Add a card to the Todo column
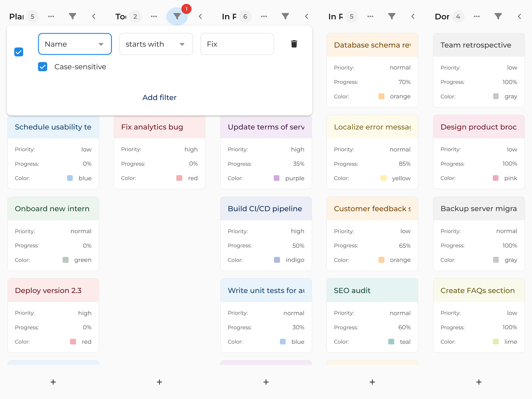 pyautogui.click(x=159, y=382)
